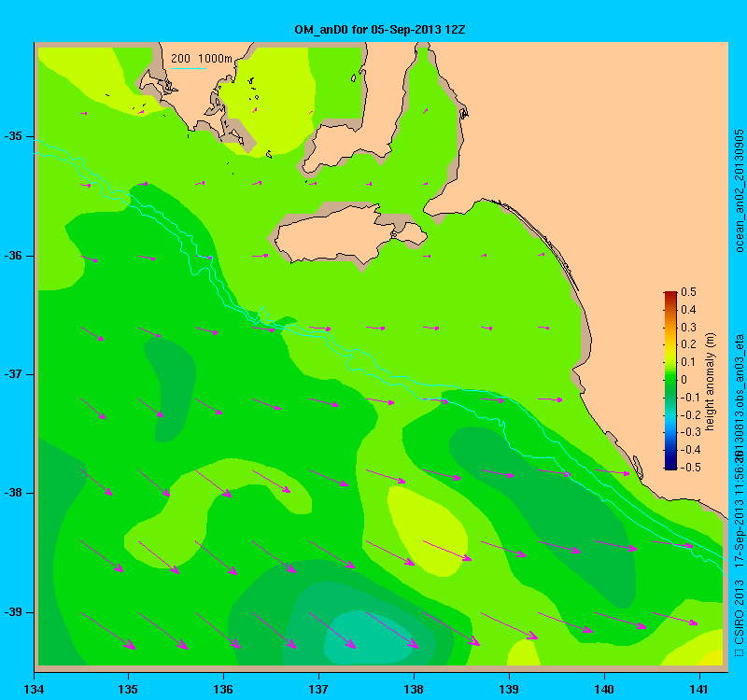Click the height anomaly colorbar
The width and height of the screenshot is (747, 700).
click(x=670, y=380)
